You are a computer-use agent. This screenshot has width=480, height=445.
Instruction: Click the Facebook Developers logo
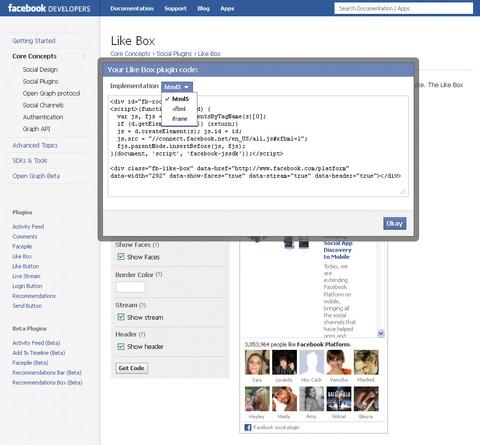click(49, 8)
